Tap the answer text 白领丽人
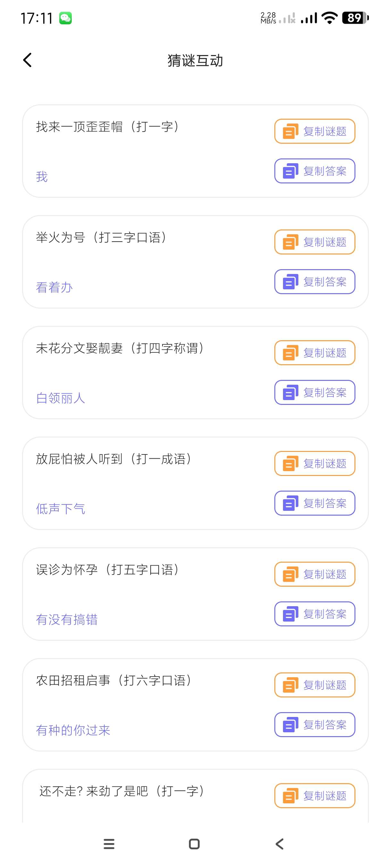Screen dimensions: 391x868 (61, 398)
